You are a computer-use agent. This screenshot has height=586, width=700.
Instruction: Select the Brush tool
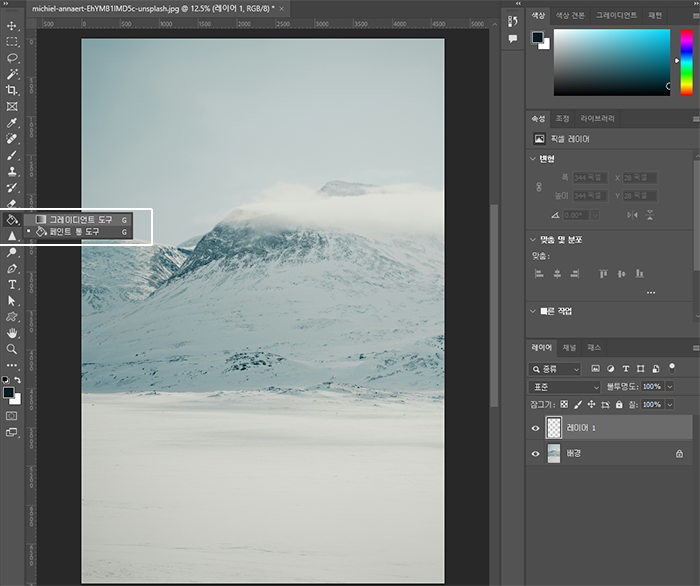[12, 155]
